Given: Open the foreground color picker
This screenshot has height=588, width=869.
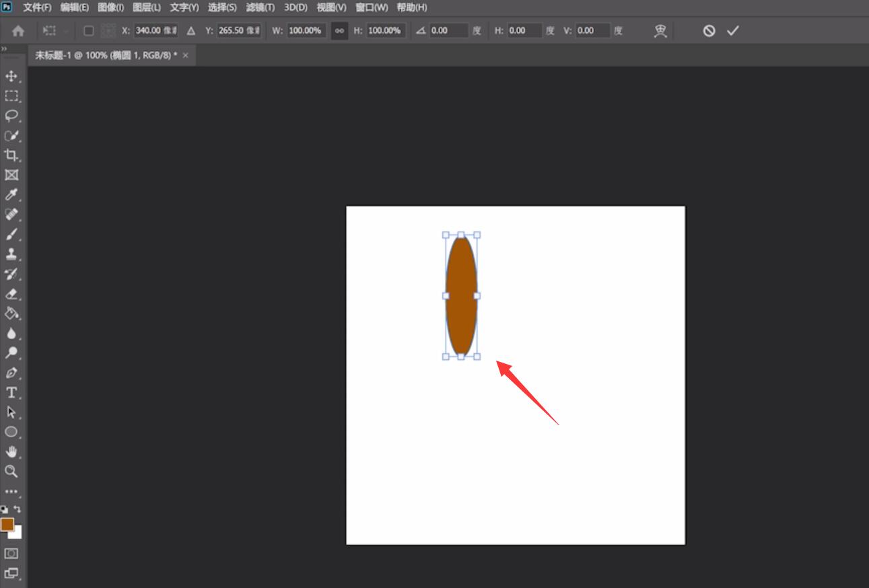Looking at the screenshot, I should (x=7, y=524).
